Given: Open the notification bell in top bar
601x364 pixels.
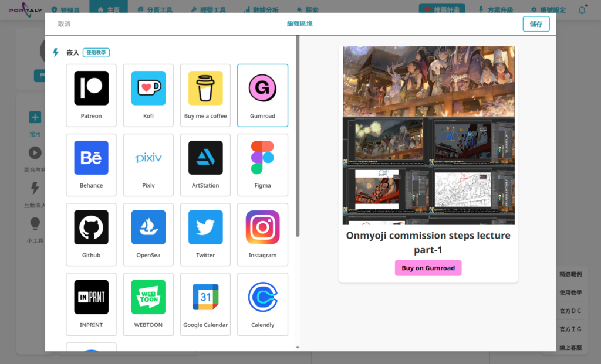Looking at the screenshot, I should 582,10.
